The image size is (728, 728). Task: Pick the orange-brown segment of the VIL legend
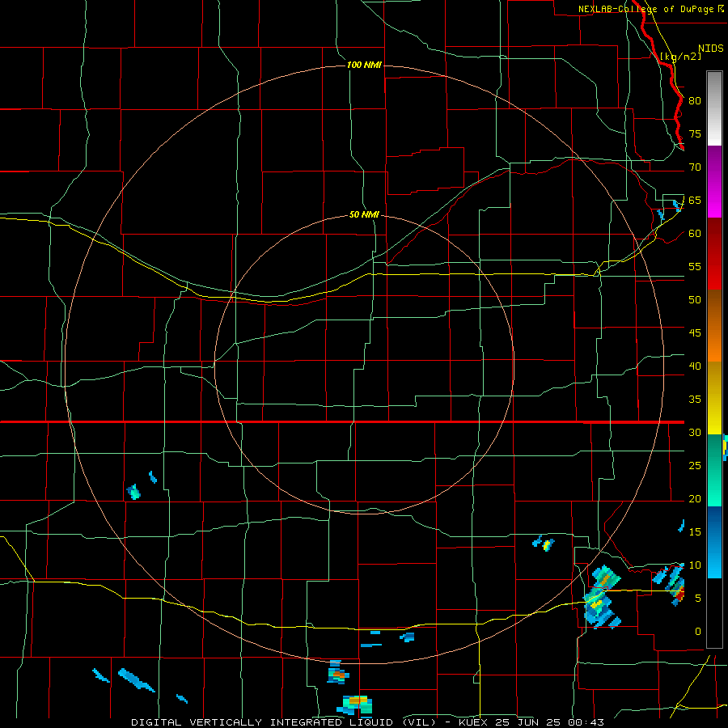(x=714, y=325)
